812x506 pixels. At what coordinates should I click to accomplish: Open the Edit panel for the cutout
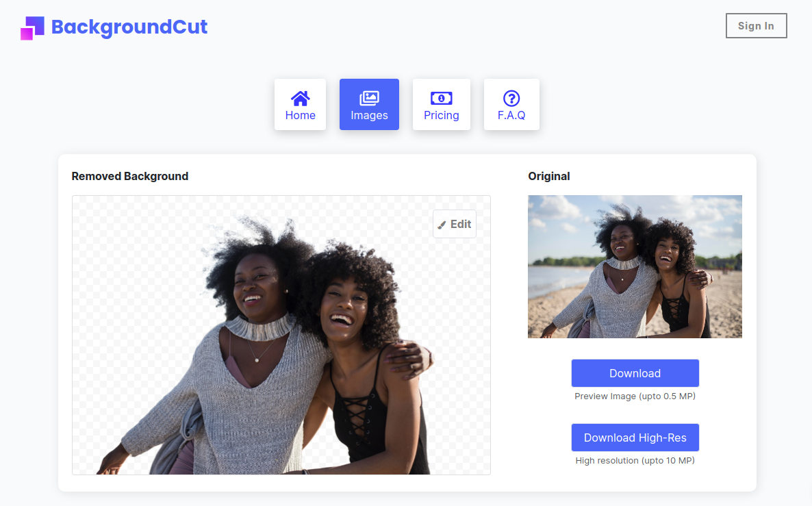pos(454,224)
